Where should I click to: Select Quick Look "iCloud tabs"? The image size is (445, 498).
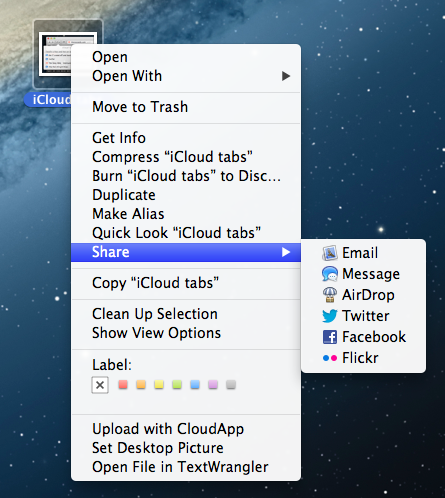pyautogui.click(x=186, y=233)
